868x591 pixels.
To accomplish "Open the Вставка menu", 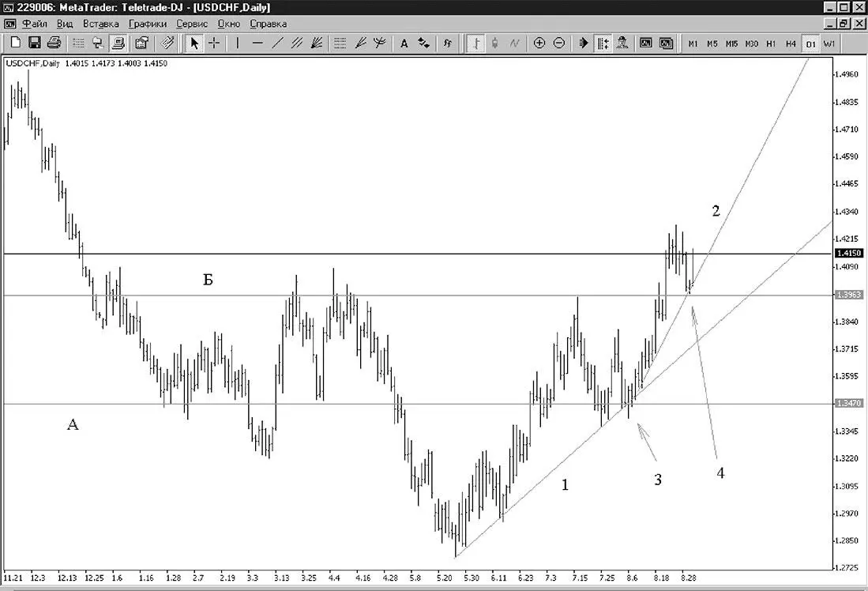I will pos(101,24).
